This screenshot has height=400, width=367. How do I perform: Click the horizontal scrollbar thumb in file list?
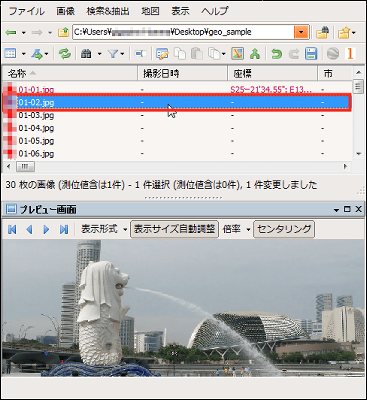click(25, 166)
